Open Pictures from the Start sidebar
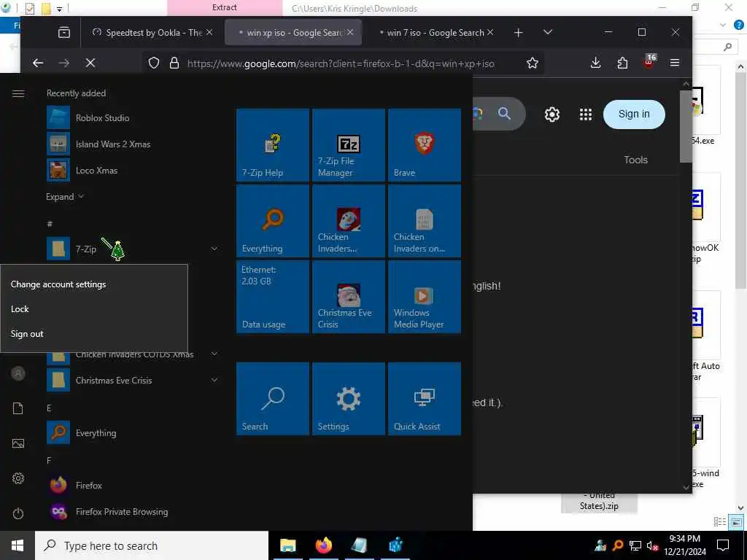The image size is (747, 560). click(18, 443)
